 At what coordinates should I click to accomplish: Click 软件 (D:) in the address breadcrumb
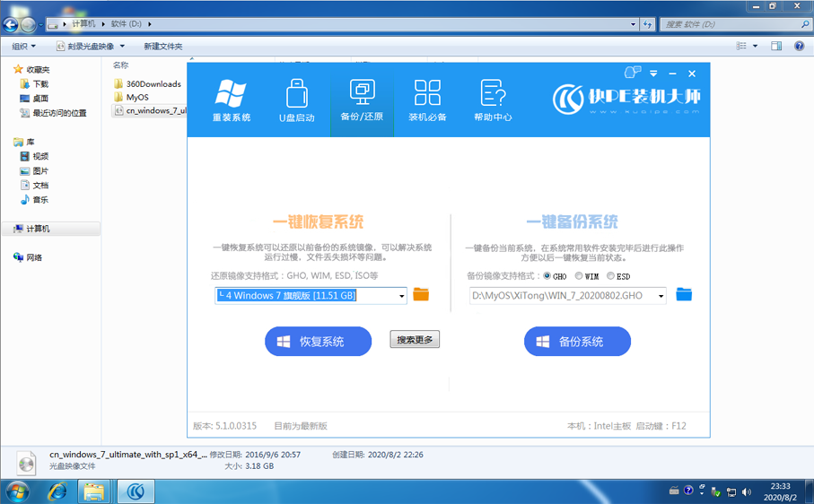click(127, 24)
